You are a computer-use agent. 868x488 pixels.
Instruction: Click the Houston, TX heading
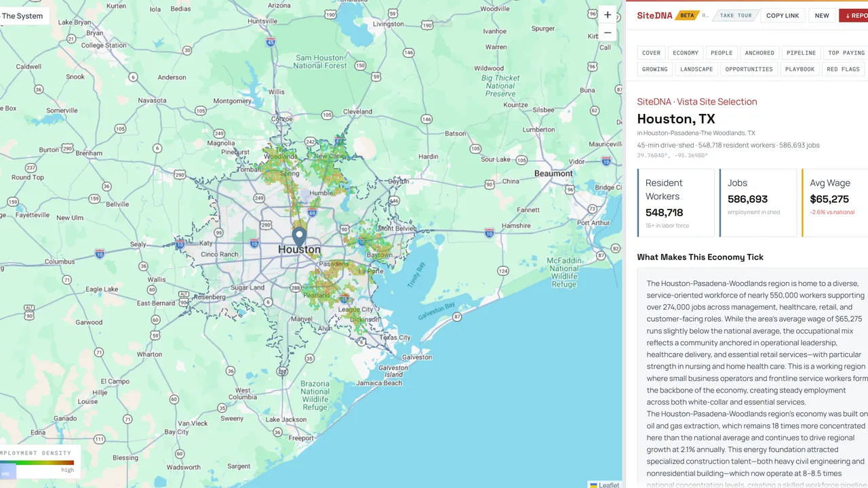(x=676, y=119)
